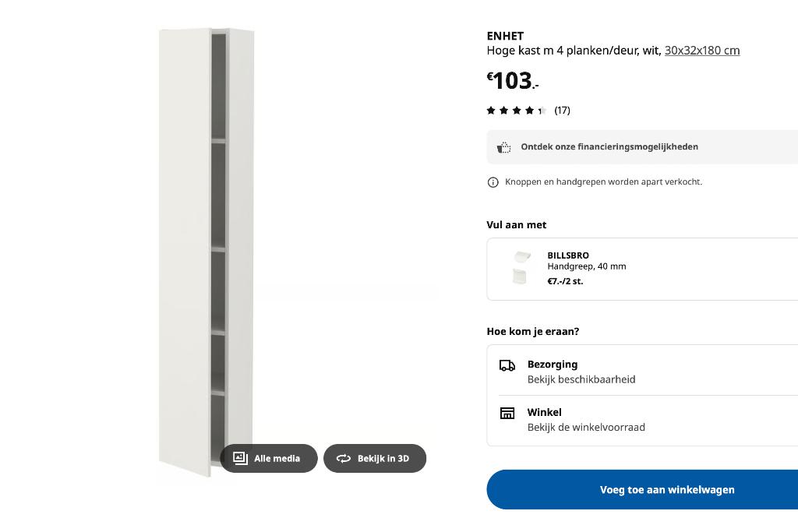Open the Alle media viewer
Image resolution: width=798 pixels, height=532 pixels.
tap(268, 459)
